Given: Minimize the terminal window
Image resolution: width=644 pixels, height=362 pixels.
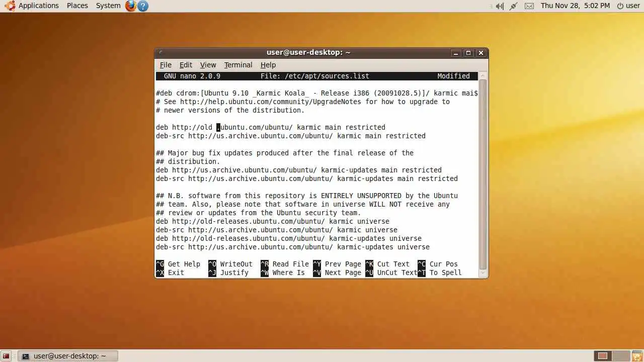Looking at the screenshot, I should (x=456, y=53).
